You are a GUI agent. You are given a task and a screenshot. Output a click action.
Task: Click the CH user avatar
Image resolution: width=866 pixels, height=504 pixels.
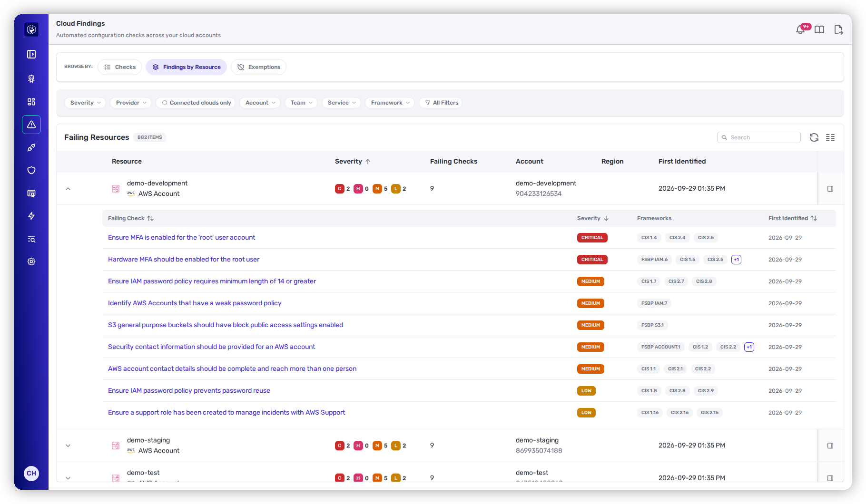[31, 473]
